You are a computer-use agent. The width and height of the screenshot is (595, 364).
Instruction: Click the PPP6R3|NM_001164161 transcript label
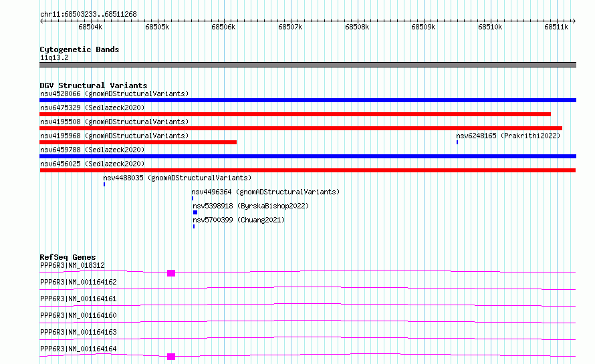(78, 299)
